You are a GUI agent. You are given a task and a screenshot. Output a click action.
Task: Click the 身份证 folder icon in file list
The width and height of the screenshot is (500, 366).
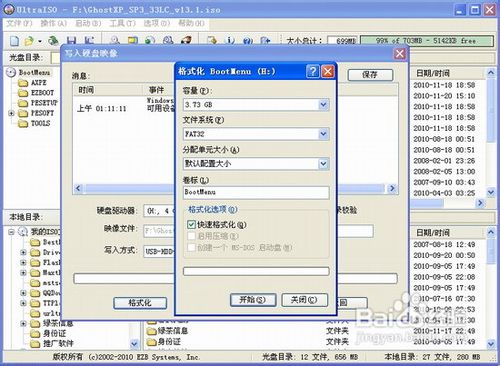[152, 342]
